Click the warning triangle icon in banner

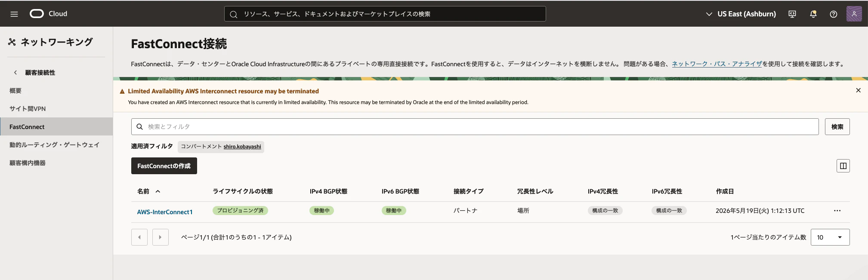tap(122, 91)
